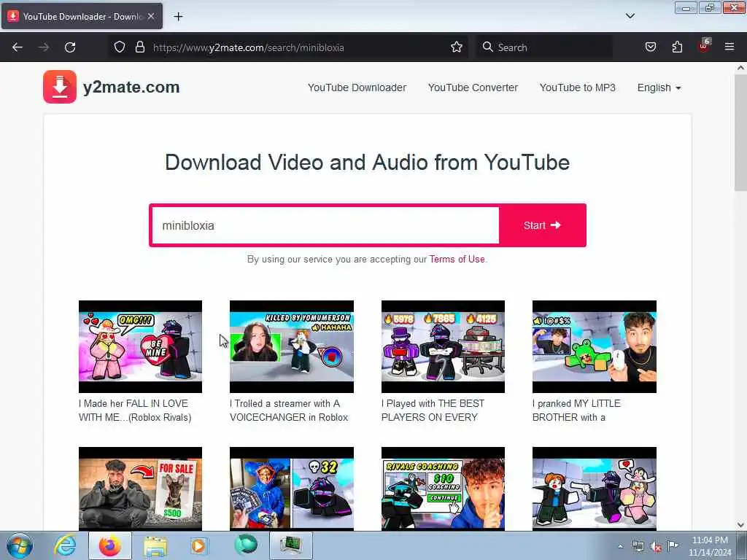Click the uBlock extension badge icon
This screenshot has width=747, height=560.
coord(704,46)
